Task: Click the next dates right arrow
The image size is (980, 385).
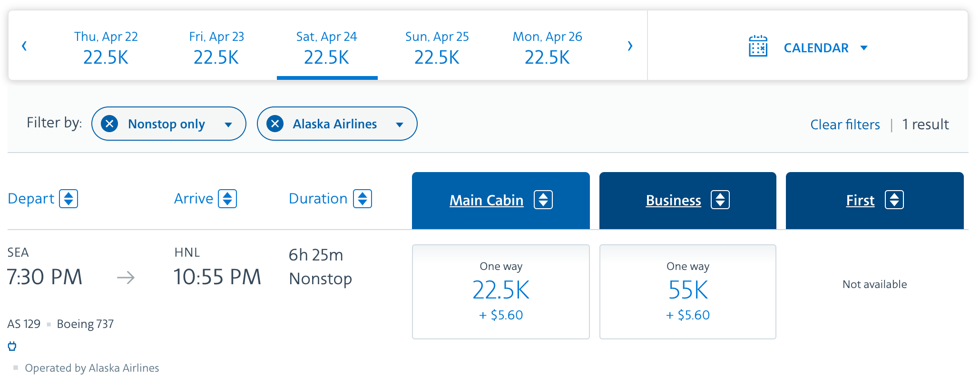Action: pyautogui.click(x=630, y=46)
